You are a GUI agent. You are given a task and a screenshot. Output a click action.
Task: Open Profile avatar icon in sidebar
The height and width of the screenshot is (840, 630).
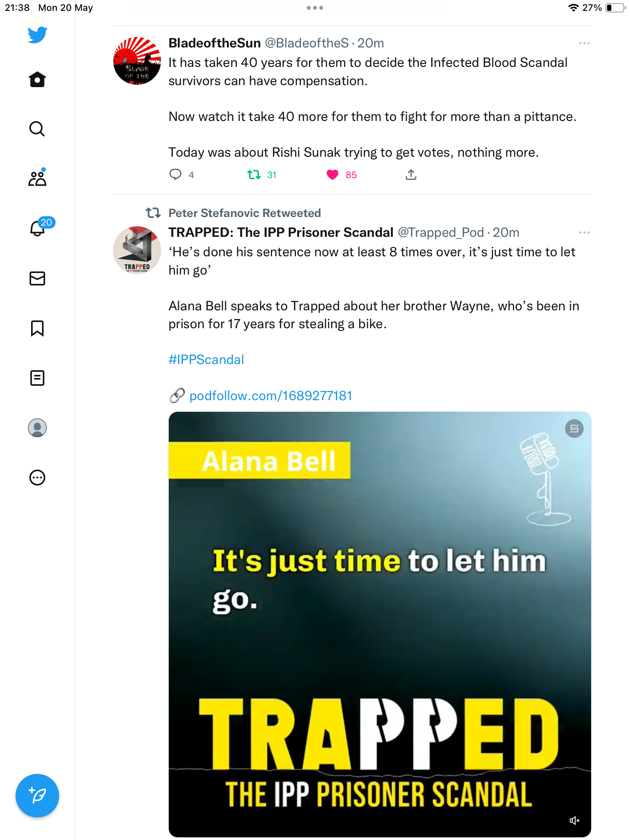(x=37, y=428)
